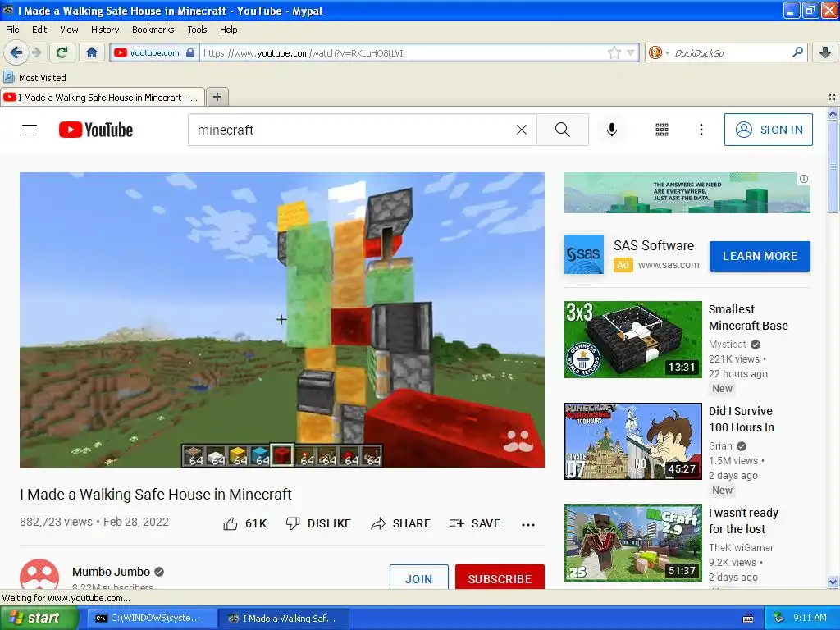Click the SIGN IN button
The image size is (840, 630).
(x=768, y=130)
